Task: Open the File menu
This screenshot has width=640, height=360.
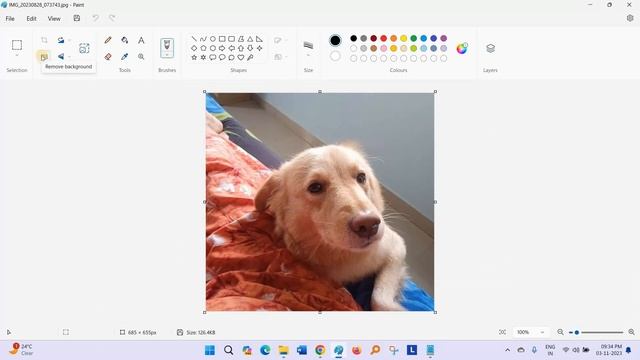Action: click(10, 18)
